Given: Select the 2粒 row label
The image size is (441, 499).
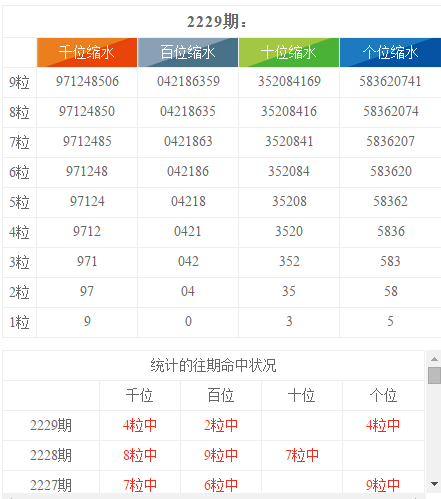Looking at the screenshot, I should [x=19, y=292].
